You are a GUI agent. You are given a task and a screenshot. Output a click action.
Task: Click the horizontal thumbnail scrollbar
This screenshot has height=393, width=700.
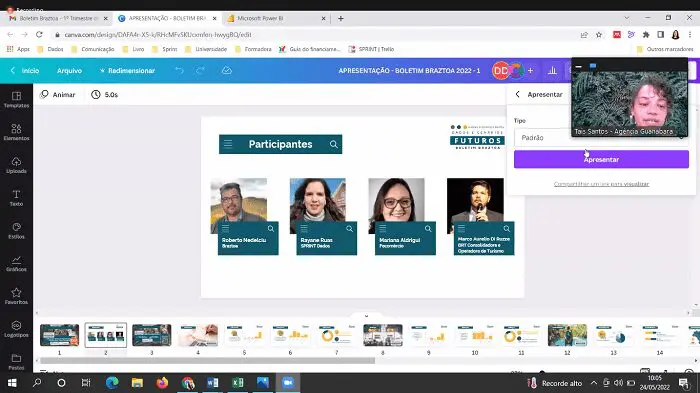tap(208, 360)
